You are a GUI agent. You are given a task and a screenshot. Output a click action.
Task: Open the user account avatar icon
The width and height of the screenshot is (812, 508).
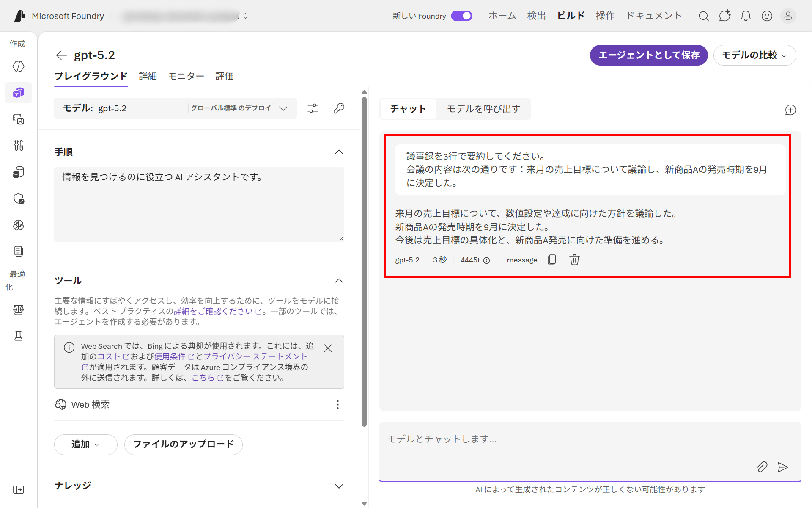click(x=788, y=16)
